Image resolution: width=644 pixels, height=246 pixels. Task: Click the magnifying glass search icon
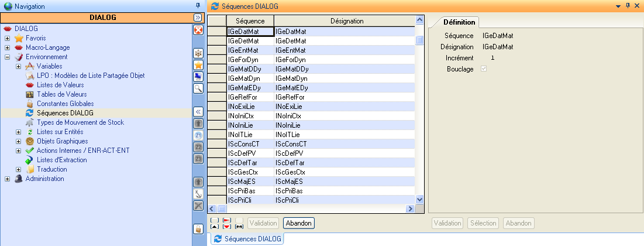pos(198,88)
